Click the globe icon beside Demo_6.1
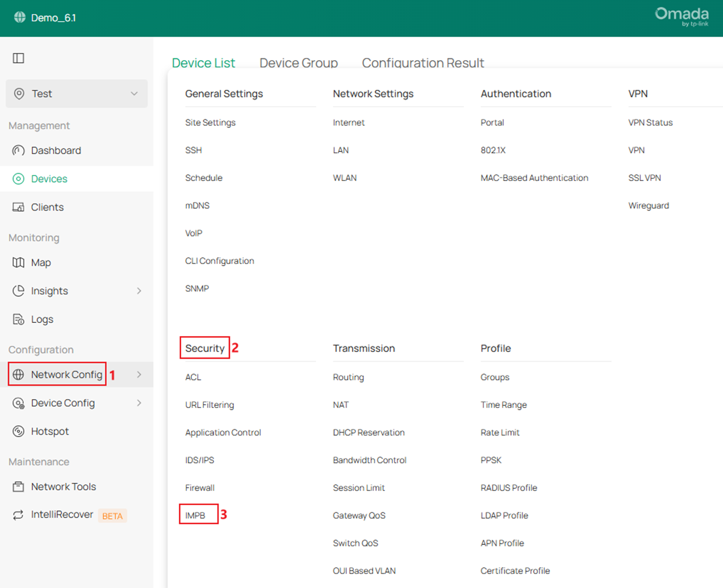 (19, 18)
